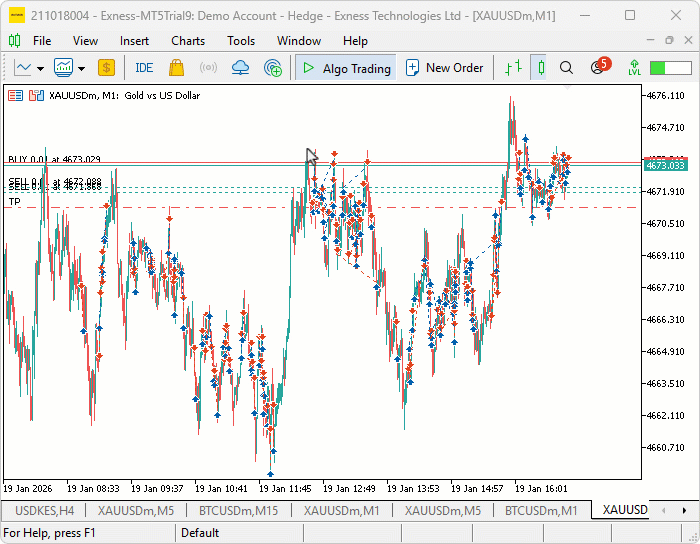Open the IDE MetaEditor button

(144, 68)
